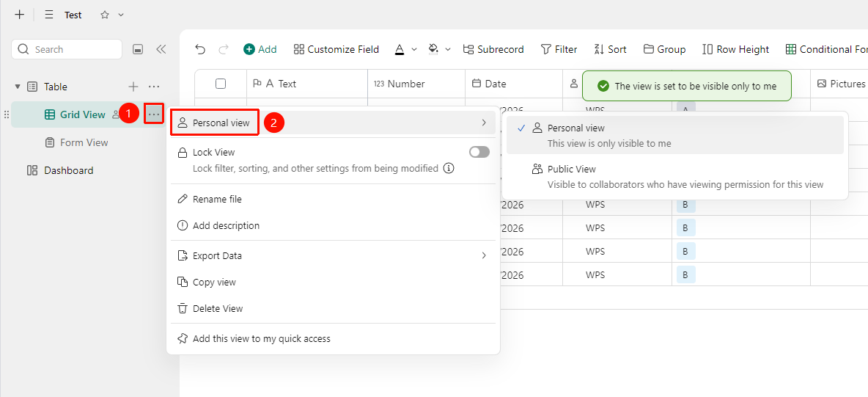
Task: Focus the sidebar Search field
Action: [67, 49]
